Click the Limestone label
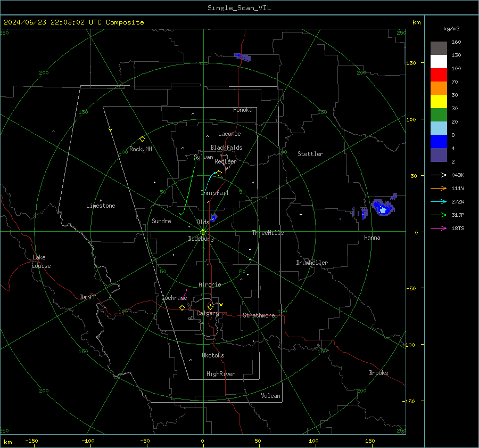 pos(101,206)
